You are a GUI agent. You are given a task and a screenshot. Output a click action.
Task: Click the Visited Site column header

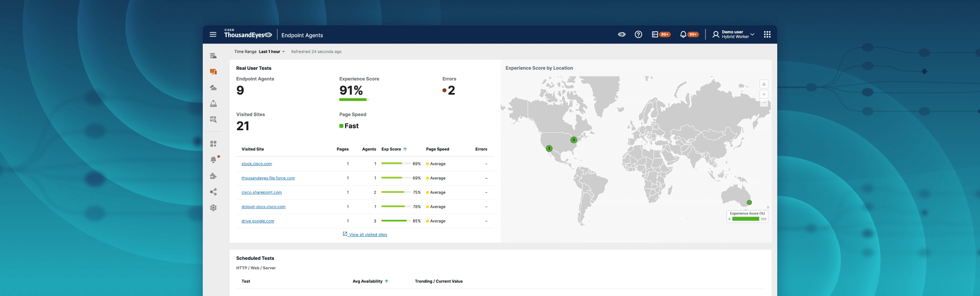253,149
